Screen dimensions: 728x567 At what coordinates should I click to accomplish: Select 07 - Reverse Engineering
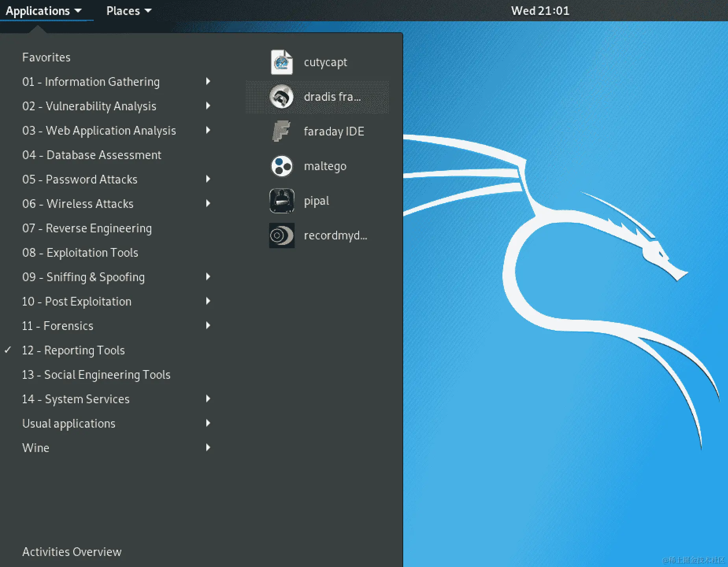[x=87, y=228]
